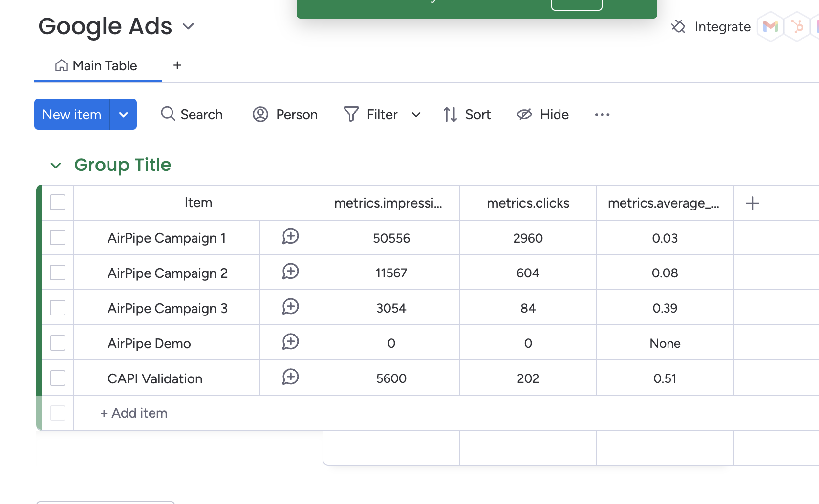
Task: Select the CAPI Validation item name
Action: [155, 378]
